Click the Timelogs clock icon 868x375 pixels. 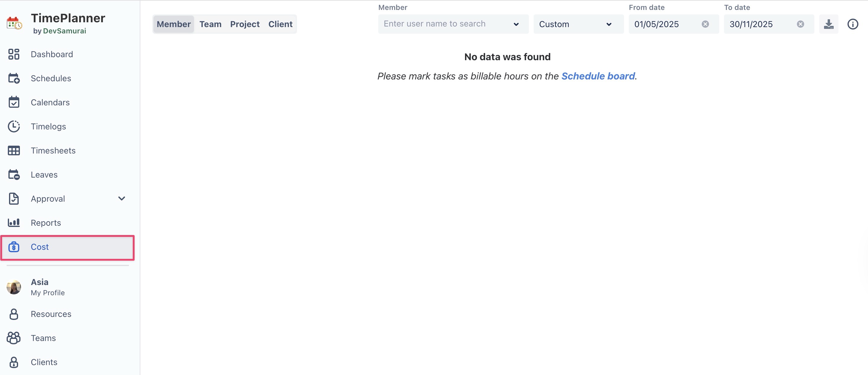click(x=14, y=127)
